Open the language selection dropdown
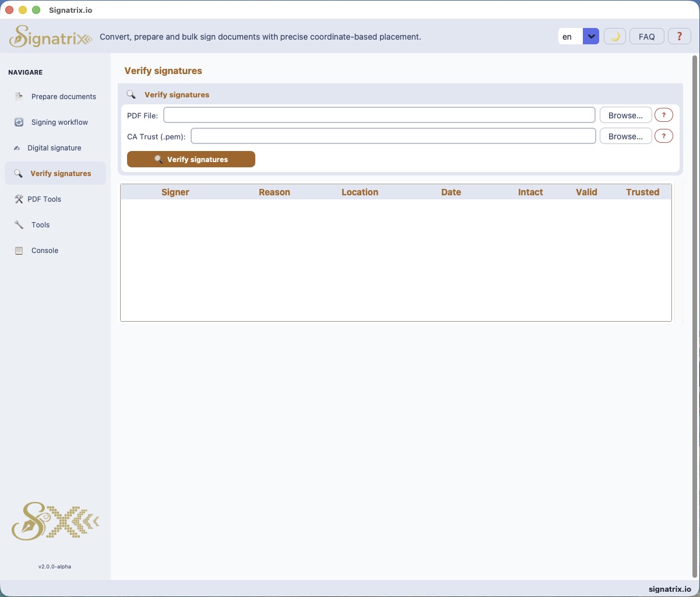 point(590,36)
